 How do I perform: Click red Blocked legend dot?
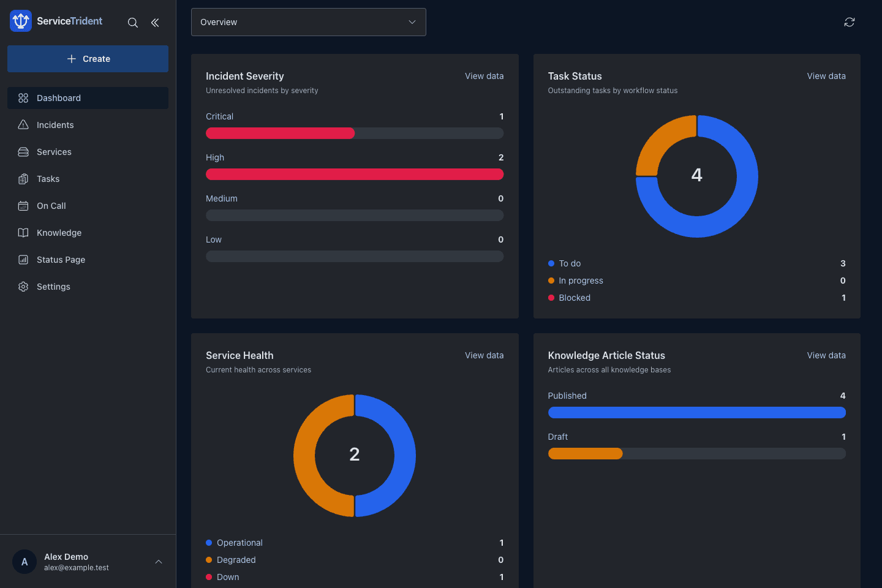click(x=551, y=298)
